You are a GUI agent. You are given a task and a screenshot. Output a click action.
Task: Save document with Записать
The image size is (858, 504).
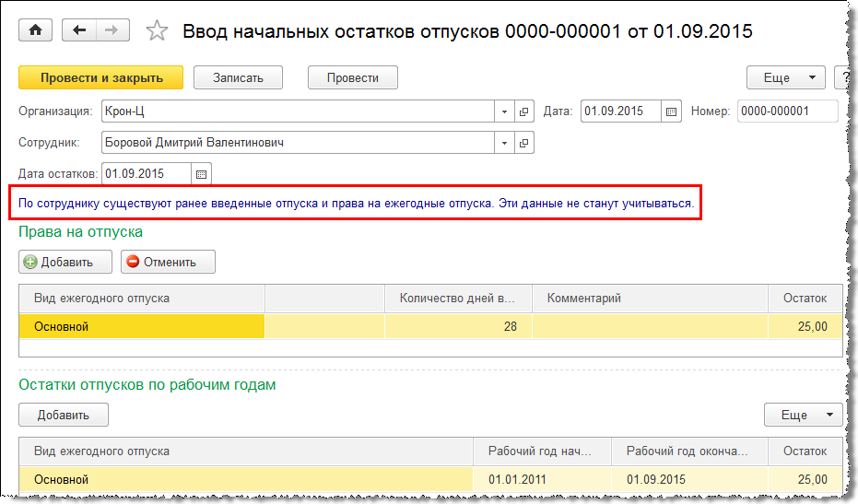coord(238,77)
